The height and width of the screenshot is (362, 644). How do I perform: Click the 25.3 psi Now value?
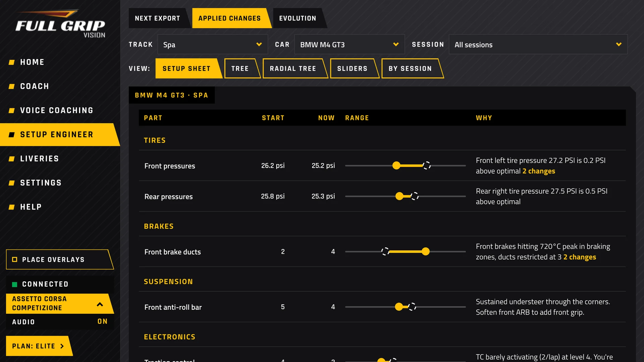point(323,196)
